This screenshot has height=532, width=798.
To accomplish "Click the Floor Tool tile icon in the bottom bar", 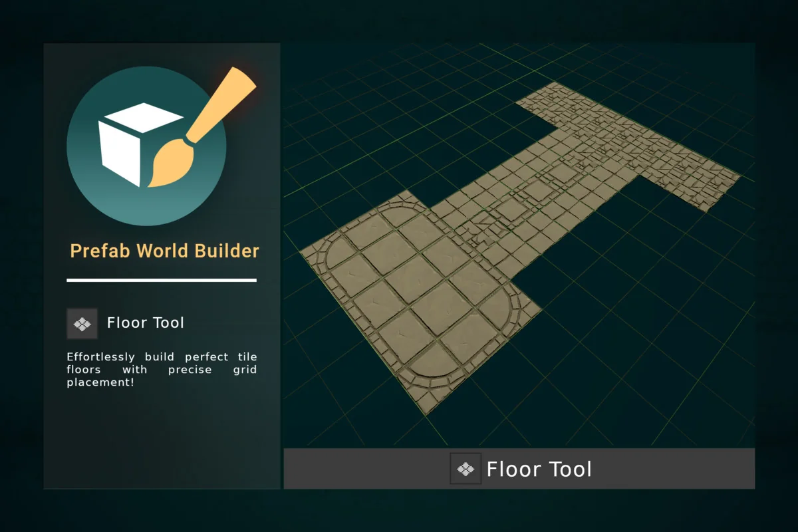I will (x=466, y=469).
